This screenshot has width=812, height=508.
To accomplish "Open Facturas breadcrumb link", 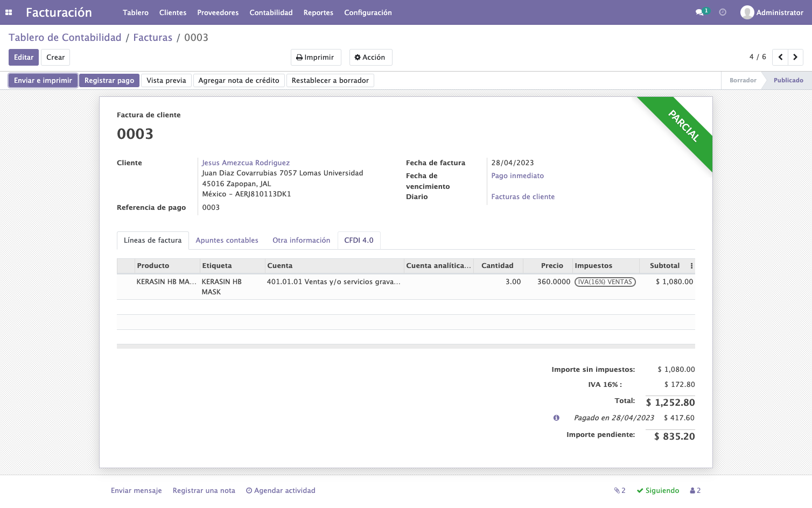I will (x=153, y=37).
